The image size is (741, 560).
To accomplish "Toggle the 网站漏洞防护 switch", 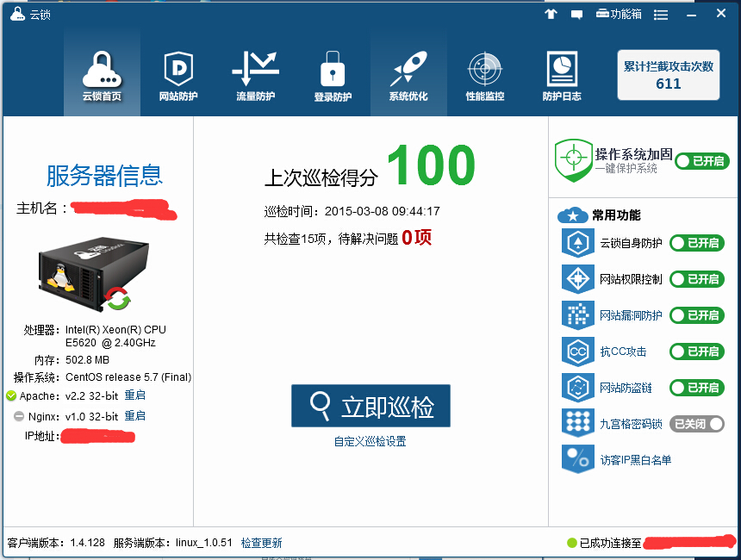I will coord(697,315).
